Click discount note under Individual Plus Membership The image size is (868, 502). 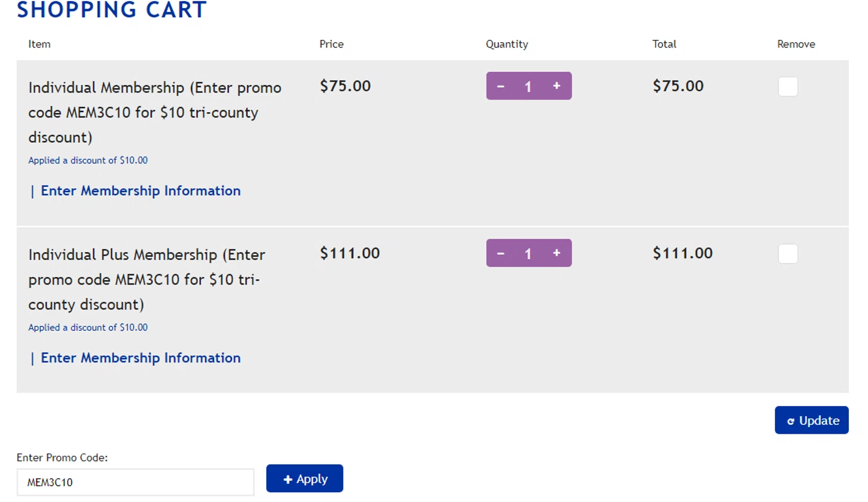[88, 327]
